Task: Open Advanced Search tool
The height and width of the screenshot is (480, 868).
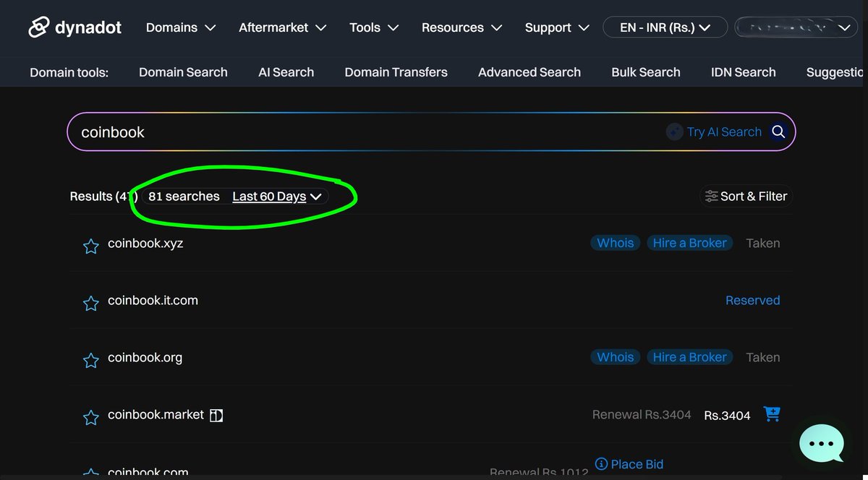Action: click(529, 72)
